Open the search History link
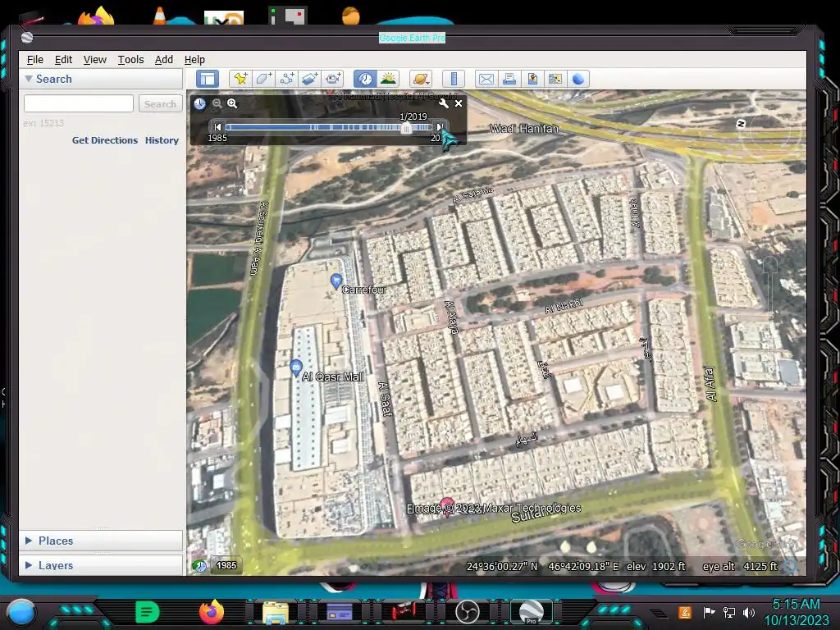This screenshot has width=840, height=630. point(162,140)
